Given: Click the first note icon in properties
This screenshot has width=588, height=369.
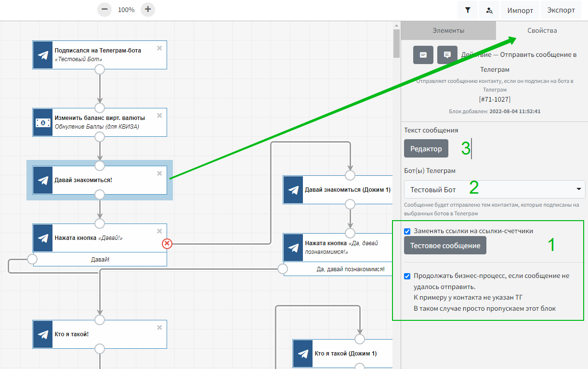Looking at the screenshot, I should tap(423, 55).
